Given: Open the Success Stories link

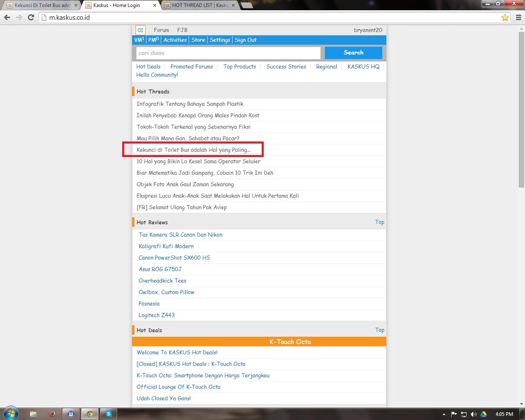Looking at the screenshot, I should (x=286, y=66).
